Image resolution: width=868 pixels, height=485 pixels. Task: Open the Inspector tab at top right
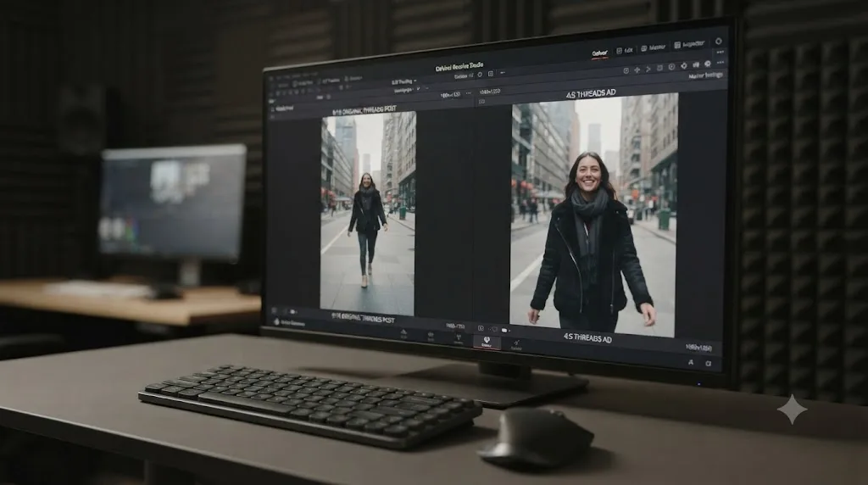pyautogui.click(x=690, y=44)
